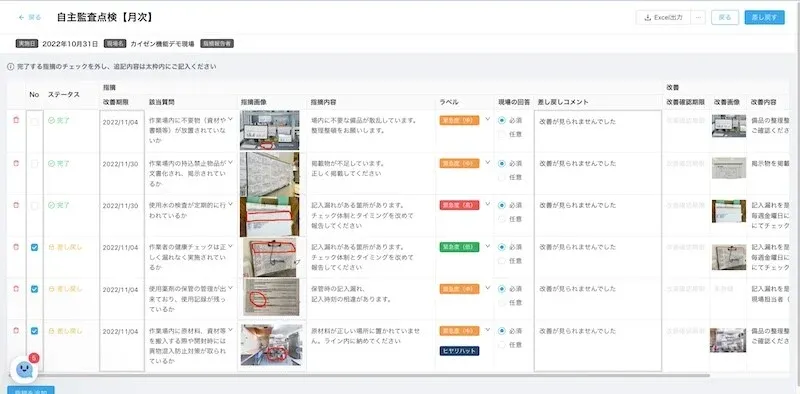Open 健康チェック row 指摘画像 clipboard thumbnail
800x394 pixels.
pos(270,257)
